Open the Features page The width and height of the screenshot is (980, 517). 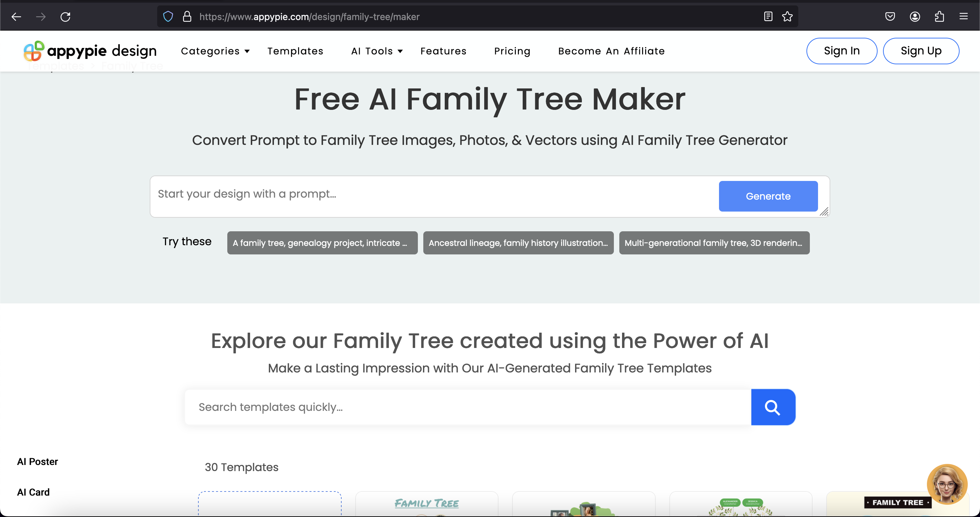coord(443,51)
